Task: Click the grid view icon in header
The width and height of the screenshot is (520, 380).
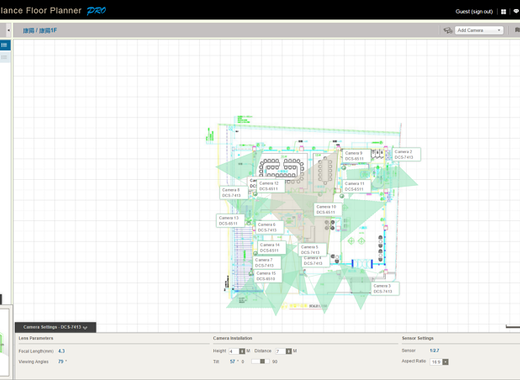Action: point(503,12)
